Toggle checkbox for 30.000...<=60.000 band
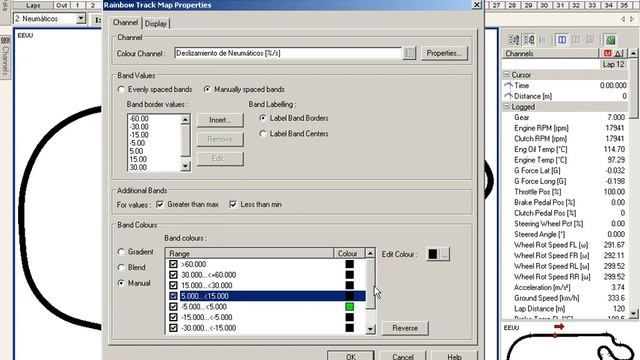Screen dimensions: 640x360 [x=173, y=275]
